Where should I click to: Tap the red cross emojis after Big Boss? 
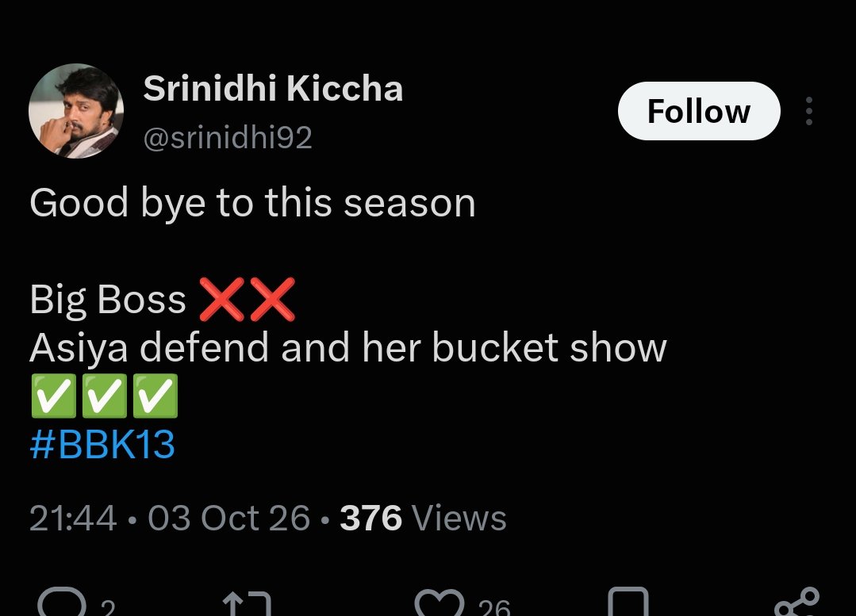click(x=248, y=299)
